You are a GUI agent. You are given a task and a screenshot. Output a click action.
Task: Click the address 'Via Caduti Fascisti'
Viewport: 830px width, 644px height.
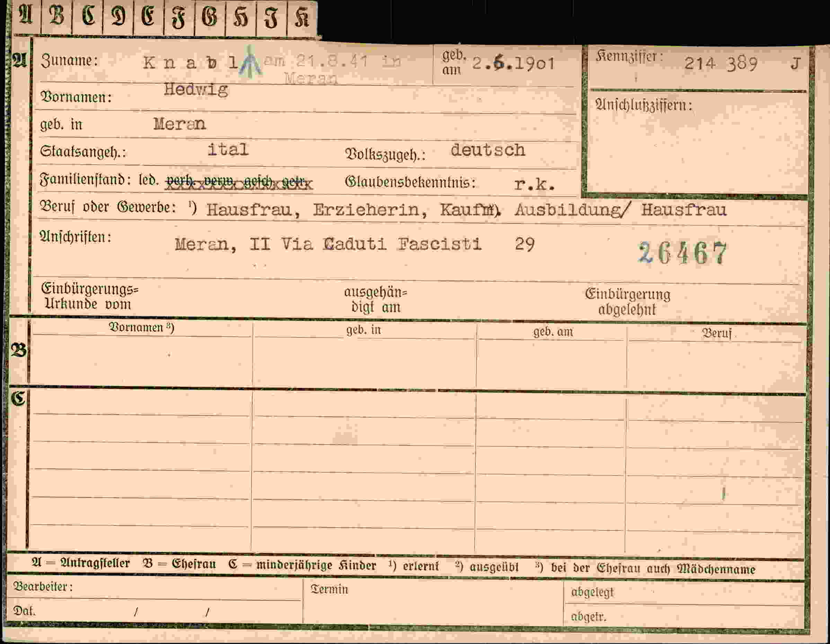click(x=381, y=244)
